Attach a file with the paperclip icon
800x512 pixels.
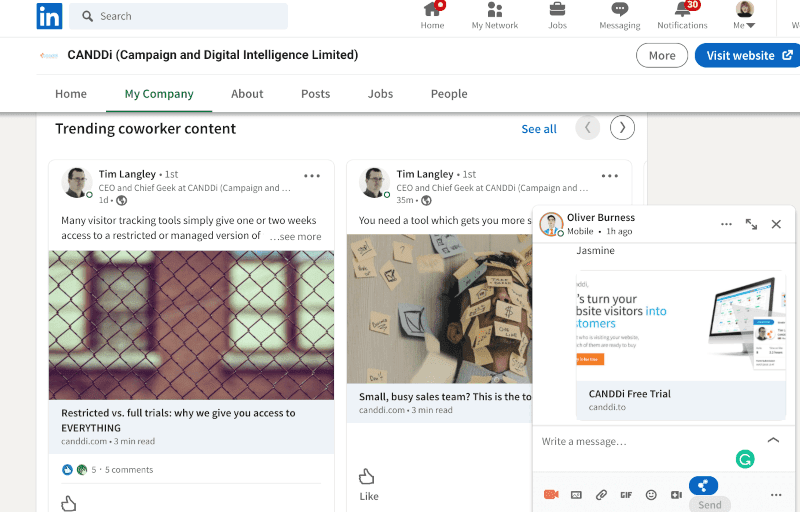(x=601, y=495)
